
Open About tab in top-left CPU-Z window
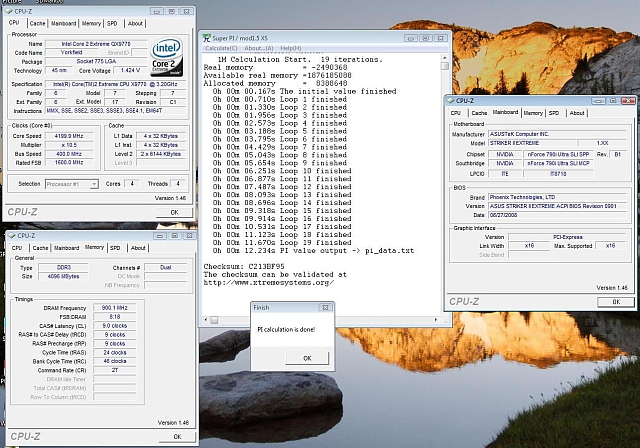coord(135,24)
